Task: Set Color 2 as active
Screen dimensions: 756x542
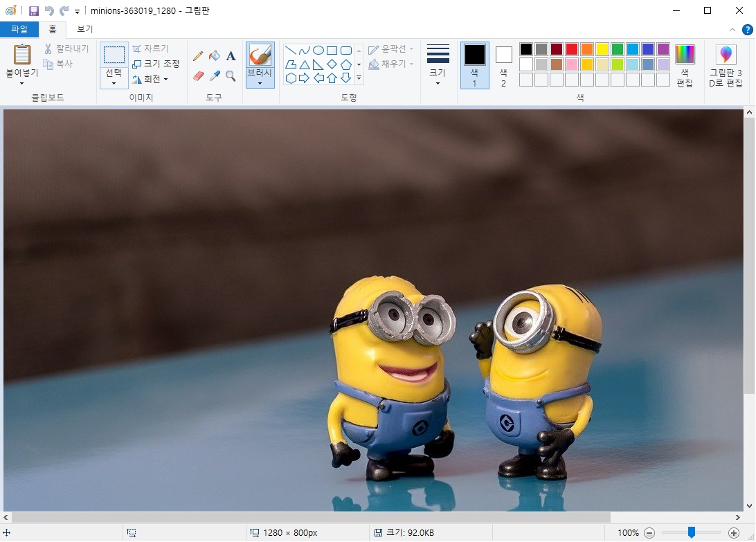Action: (x=503, y=66)
